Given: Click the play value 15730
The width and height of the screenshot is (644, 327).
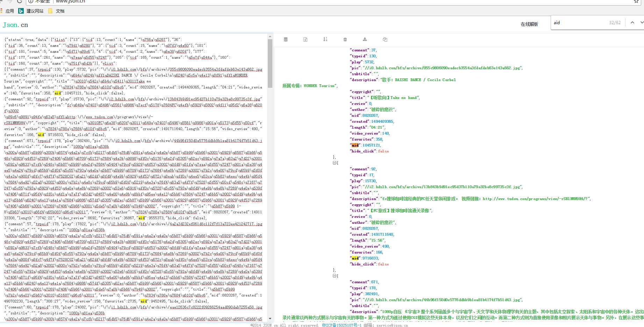Looking at the screenshot, I should coord(370,181).
